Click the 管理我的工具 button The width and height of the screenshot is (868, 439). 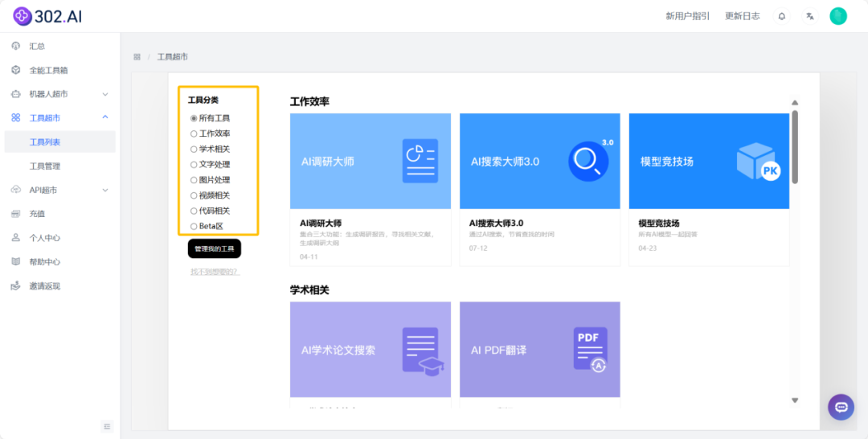(215, 249)
